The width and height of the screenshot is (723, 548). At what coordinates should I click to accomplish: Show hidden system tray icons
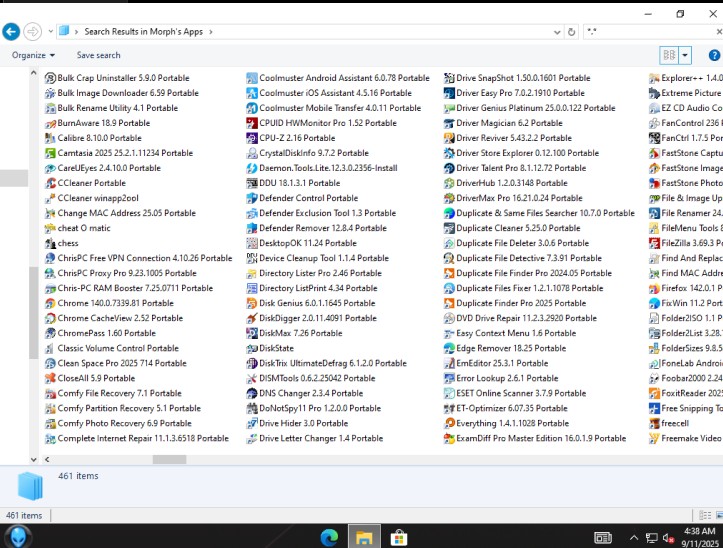coord(634,538)
